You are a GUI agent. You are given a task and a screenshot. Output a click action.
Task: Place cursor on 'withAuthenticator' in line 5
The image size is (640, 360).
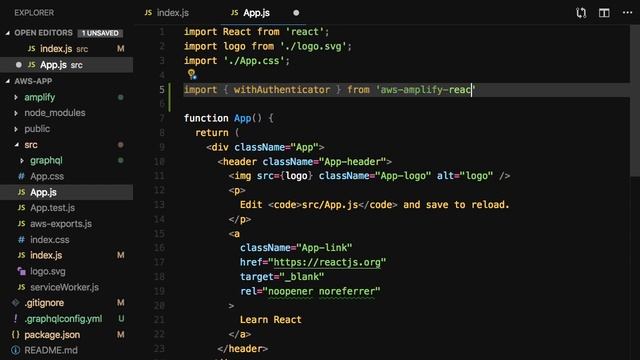(x=282, y=90)
